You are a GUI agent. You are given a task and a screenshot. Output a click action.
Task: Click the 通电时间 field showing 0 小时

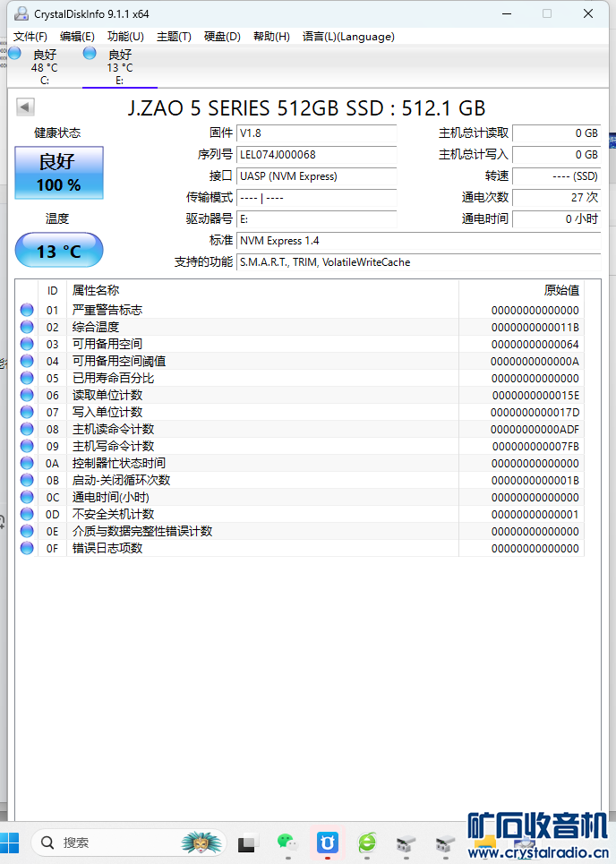[557, 219]
